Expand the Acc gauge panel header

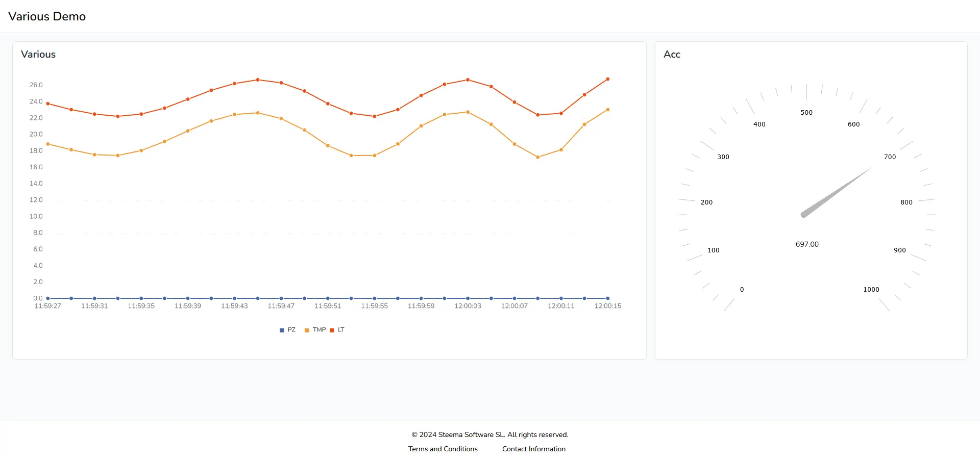click(672, 54)
